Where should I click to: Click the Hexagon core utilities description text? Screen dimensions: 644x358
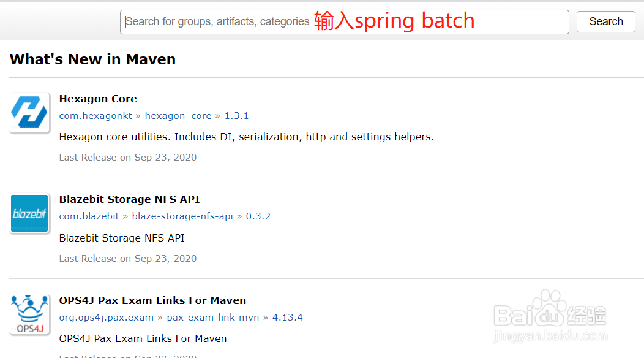tap(247, 137)
